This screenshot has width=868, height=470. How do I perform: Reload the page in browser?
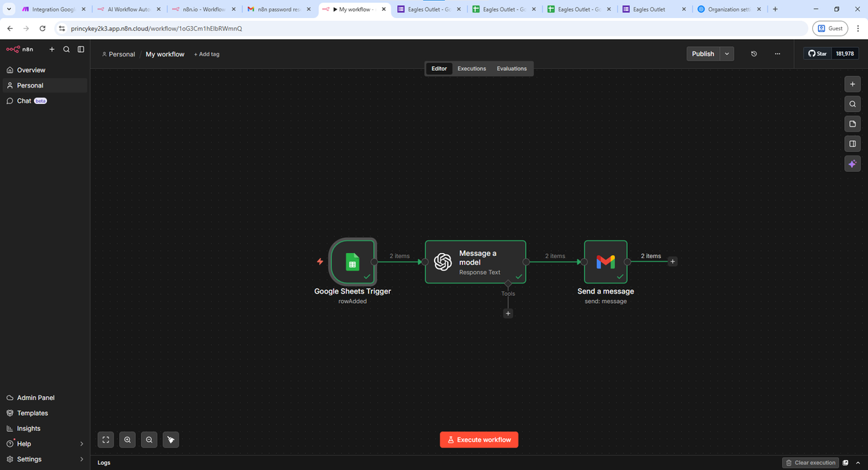coord(43,28)
